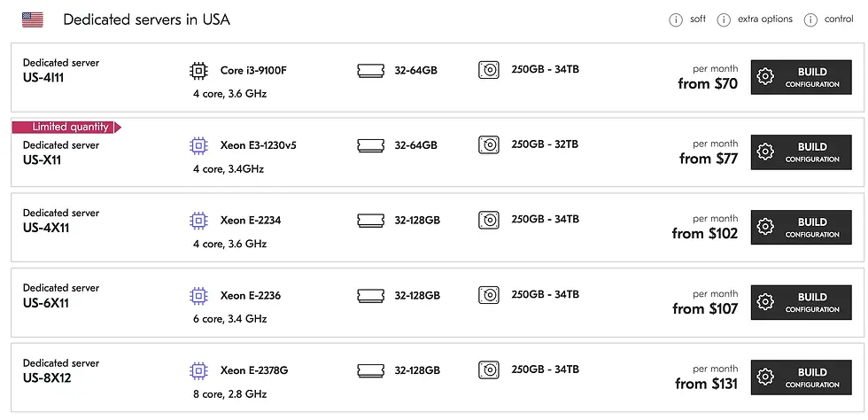Build configuration for the US-X11 server
Viewport: 868px width, 420px height.
click(801, 152)
